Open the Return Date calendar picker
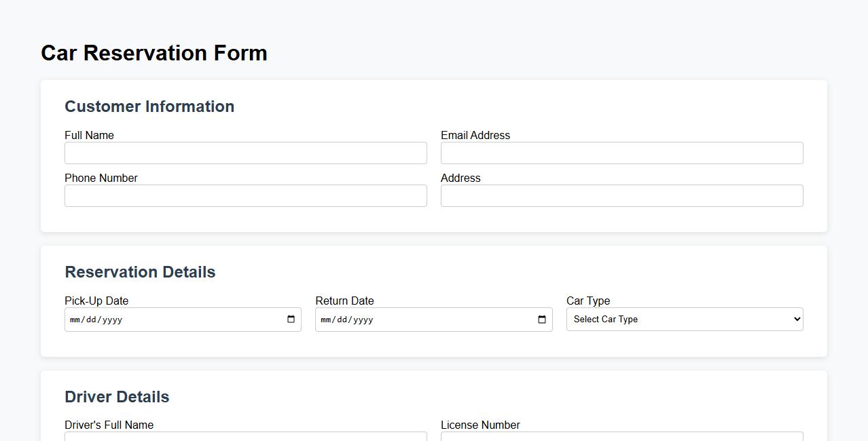 pyautogui.click(x=541, y=319)
